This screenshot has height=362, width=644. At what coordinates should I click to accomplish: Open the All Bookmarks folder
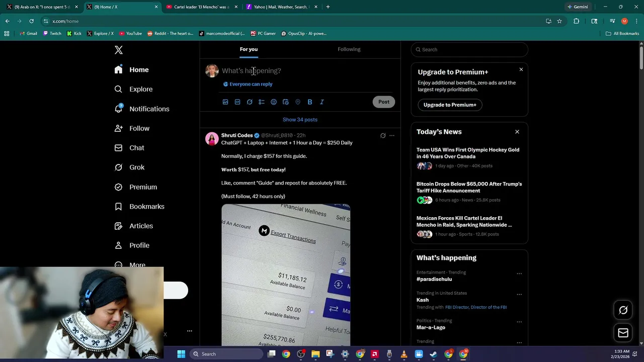(x=622, y=34)
